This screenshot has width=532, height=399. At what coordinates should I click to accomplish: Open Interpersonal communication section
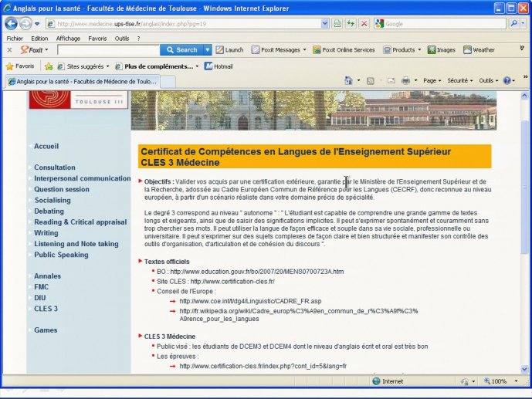pyautogui.click(x=83, y=178)
